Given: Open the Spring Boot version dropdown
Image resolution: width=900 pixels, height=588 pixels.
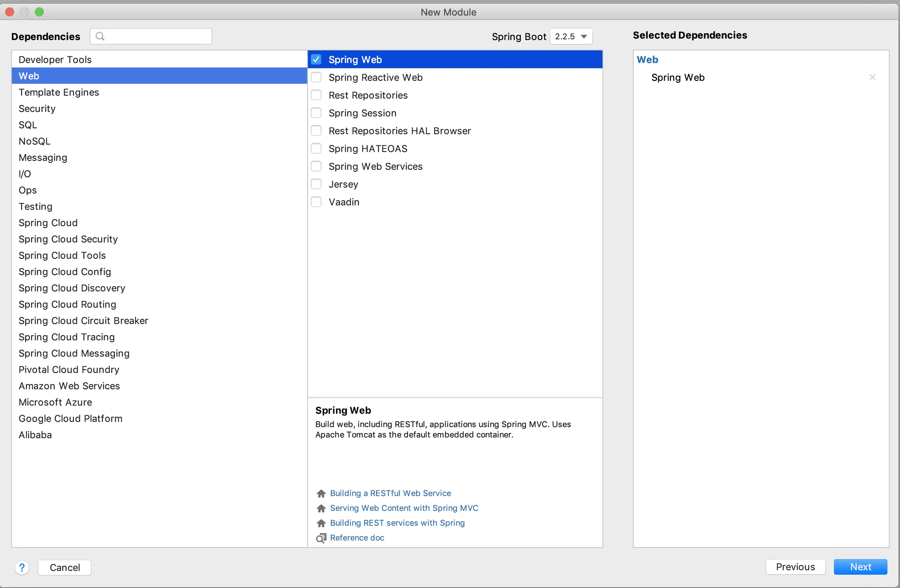Looking at the screenshot, I should [571, 36].
